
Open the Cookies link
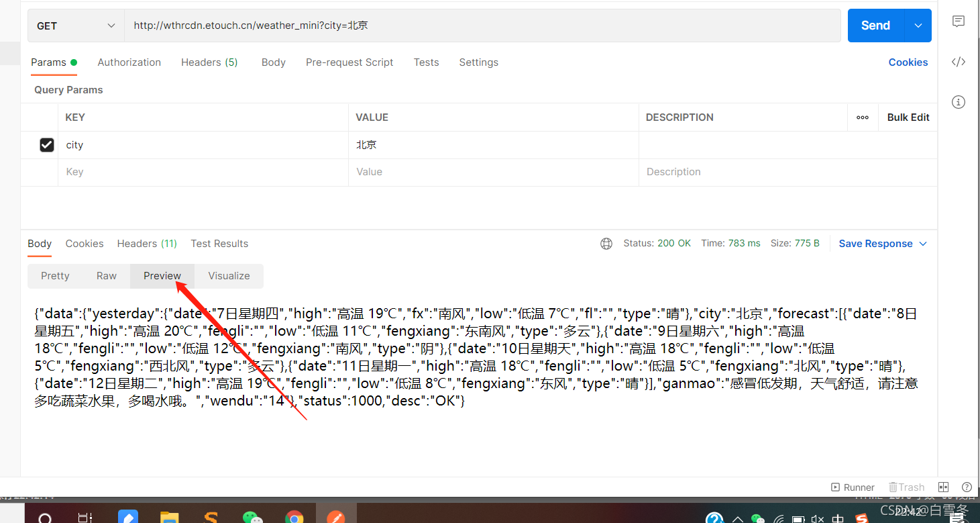(x=908, y=62)
